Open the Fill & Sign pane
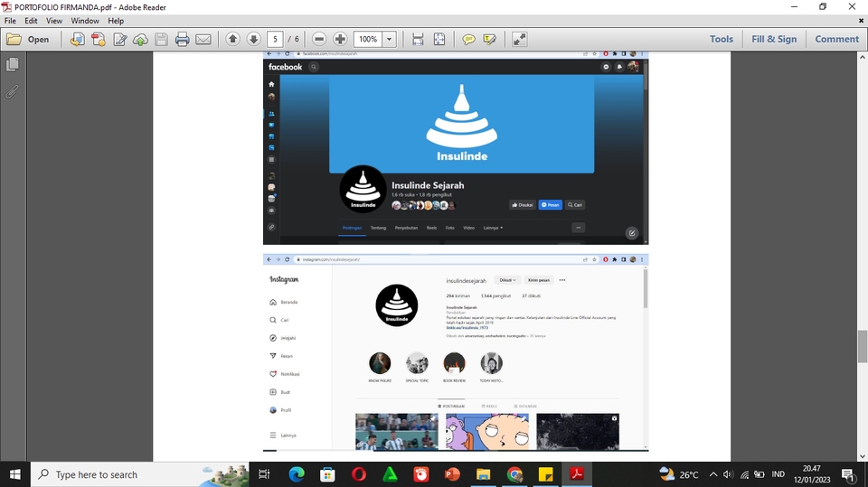868x487 pixels. point(774,39)
